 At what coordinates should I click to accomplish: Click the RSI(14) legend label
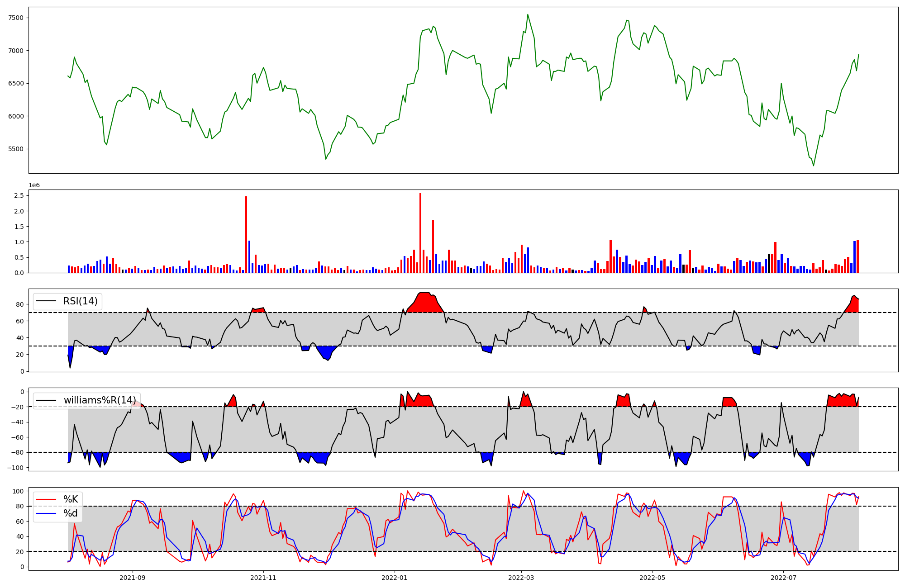point(80,301)
